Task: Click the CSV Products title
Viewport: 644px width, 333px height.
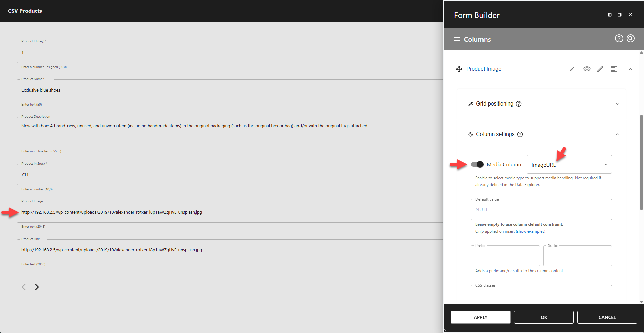Action: [x=25, y=10]
